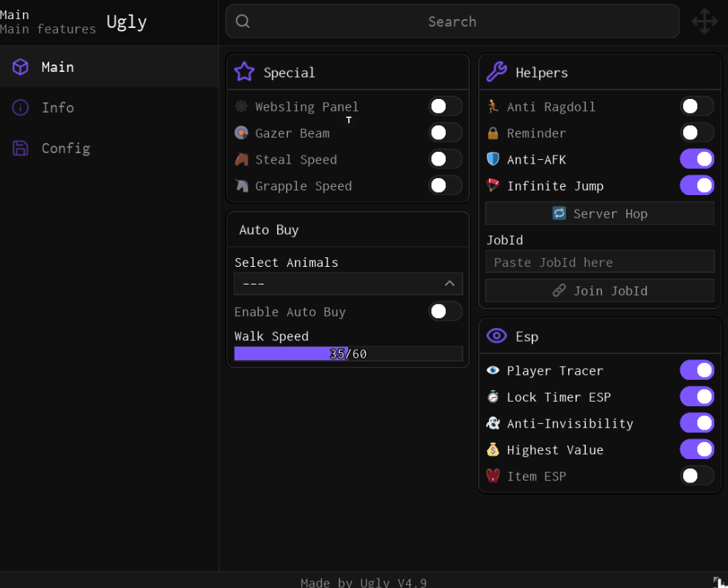Disable the Infinite Jump toggle

pos(697,185)
